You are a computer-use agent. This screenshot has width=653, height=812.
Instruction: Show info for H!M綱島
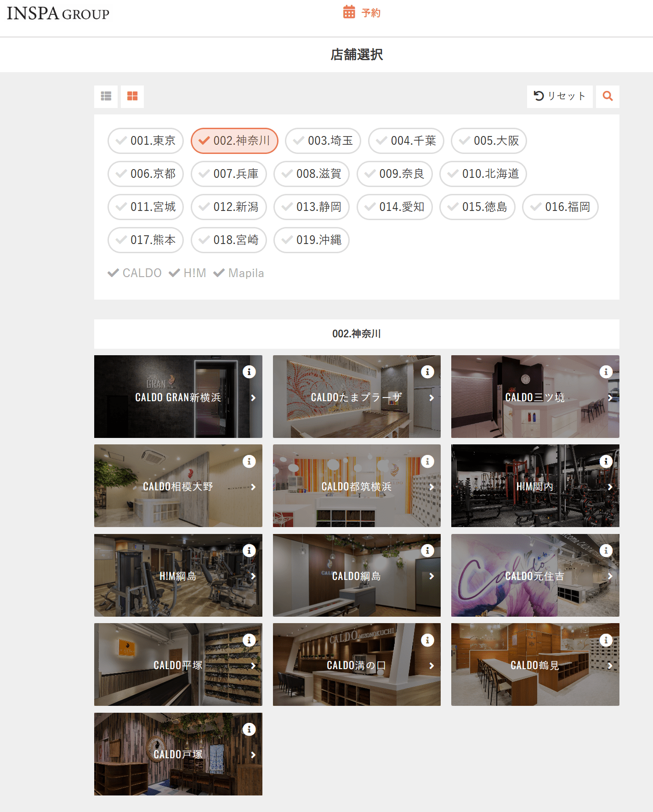click(x=249, y=550)
